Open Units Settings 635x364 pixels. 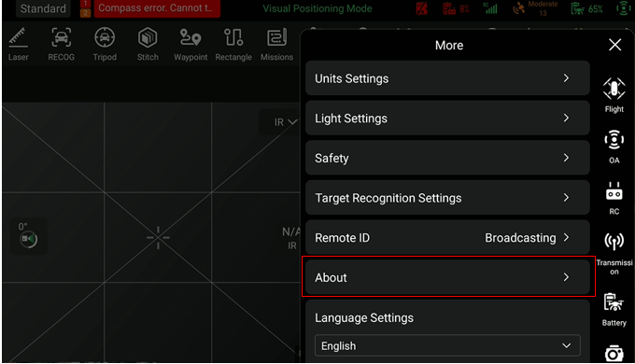(447, 78)
